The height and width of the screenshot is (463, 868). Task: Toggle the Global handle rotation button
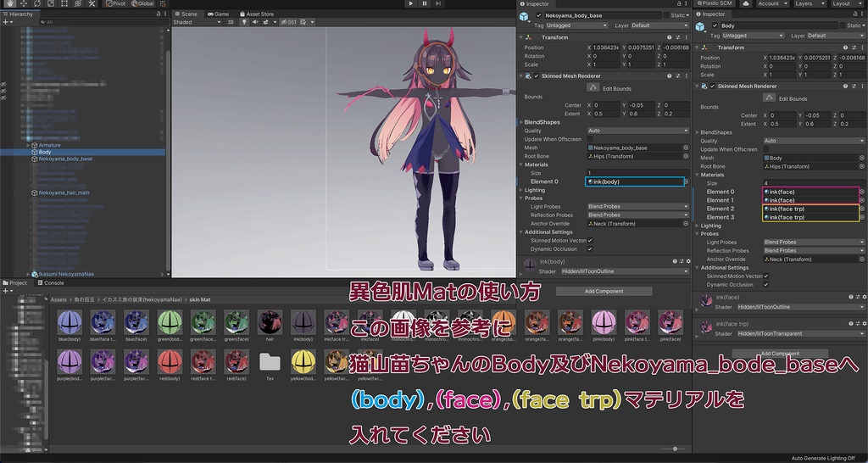(x=142, y=3)
